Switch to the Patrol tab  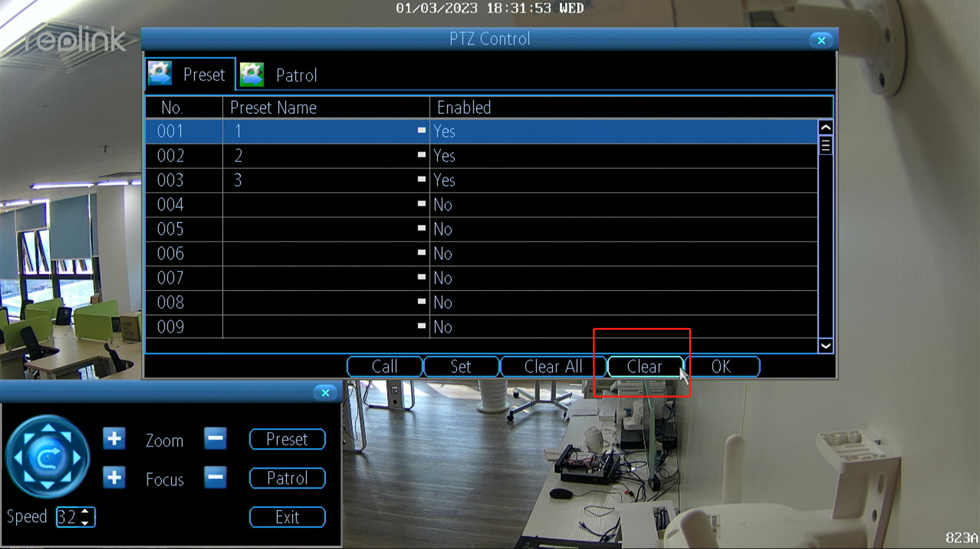(x=279, y=75)
